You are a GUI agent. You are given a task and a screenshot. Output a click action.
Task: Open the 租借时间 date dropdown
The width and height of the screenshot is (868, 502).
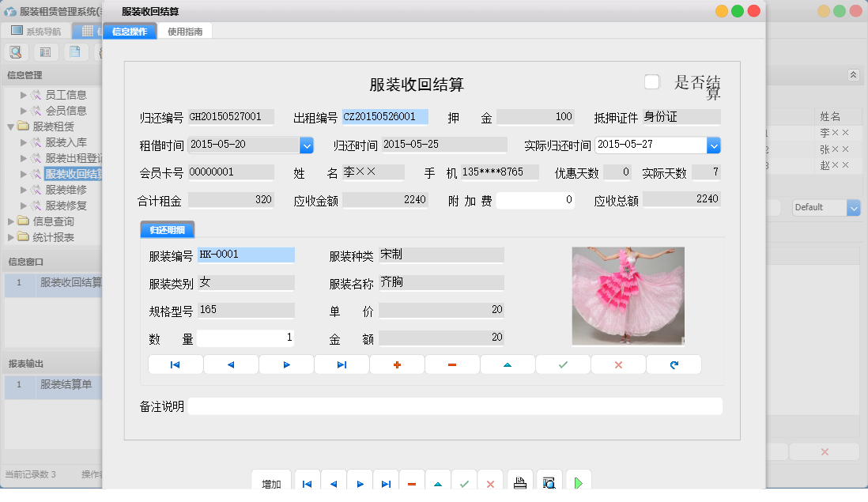coord(308,145)
